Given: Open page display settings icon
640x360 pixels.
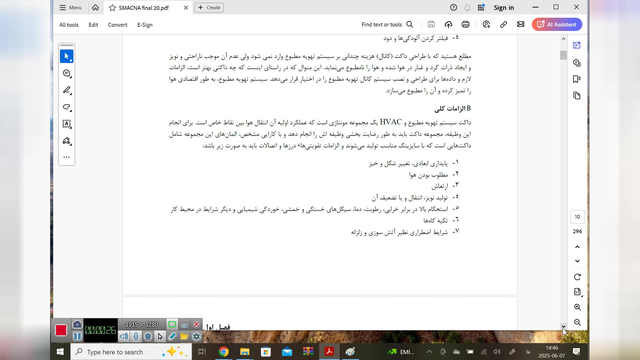Looking at the screenshot, I should (577, 292).
